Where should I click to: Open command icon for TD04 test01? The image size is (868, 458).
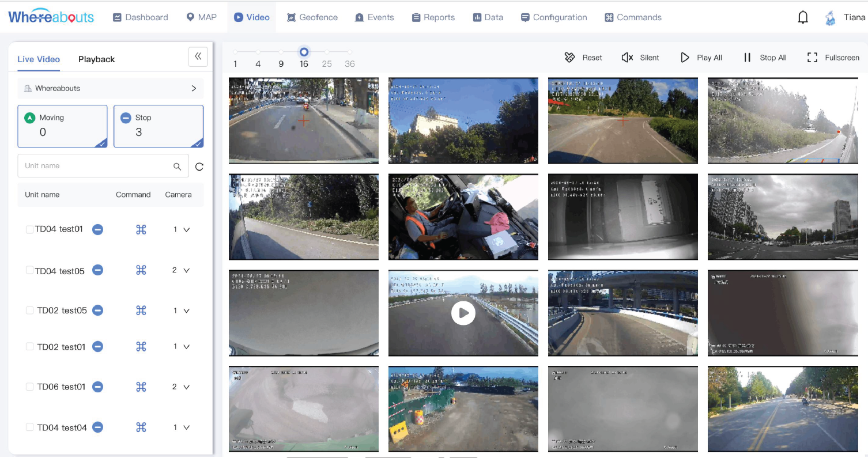(x=141, y=230)
